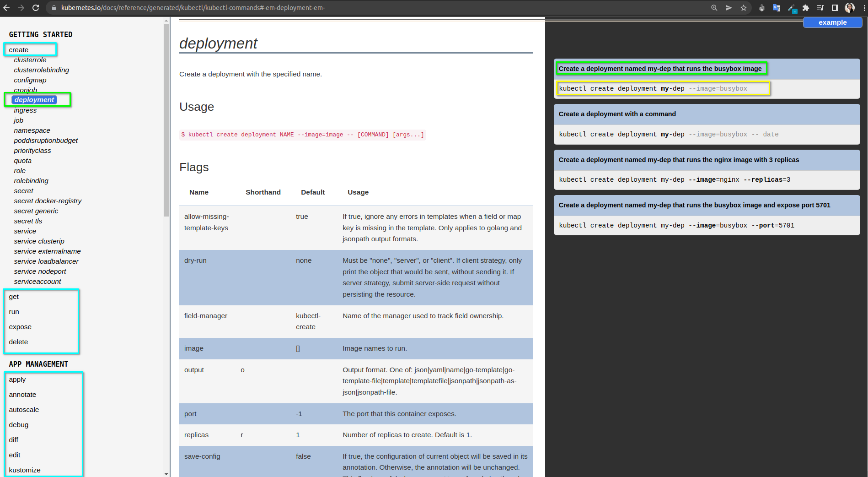The height and width of the screenshot is (477, 868).
Task: Toggle the browser side panel
Action: [835, 8]
